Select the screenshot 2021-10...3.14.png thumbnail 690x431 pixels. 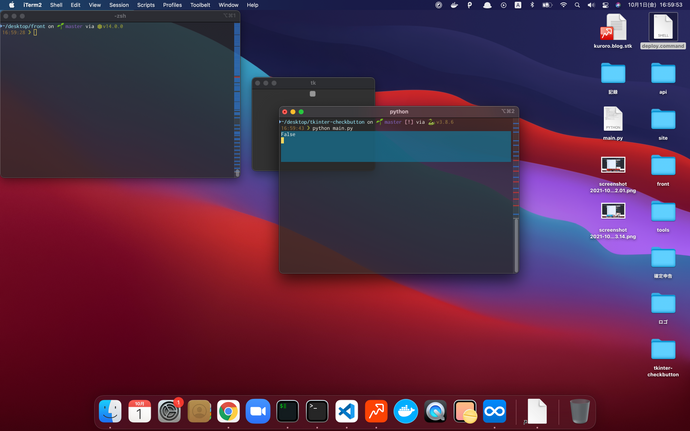point(613,211)
